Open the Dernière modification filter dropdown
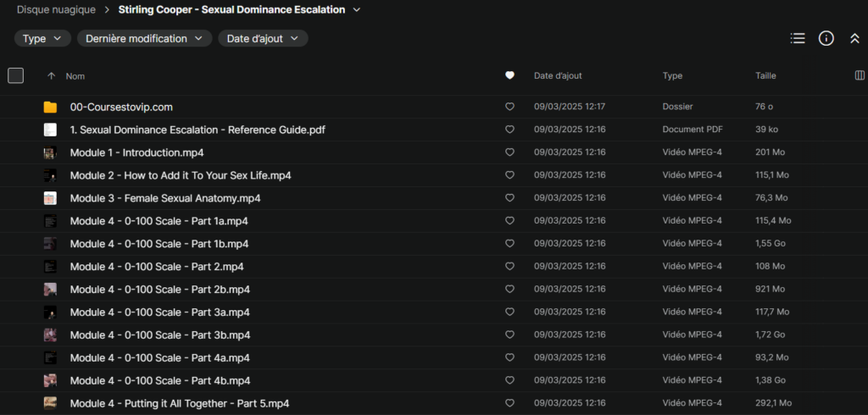 click(x=144, y=39)
